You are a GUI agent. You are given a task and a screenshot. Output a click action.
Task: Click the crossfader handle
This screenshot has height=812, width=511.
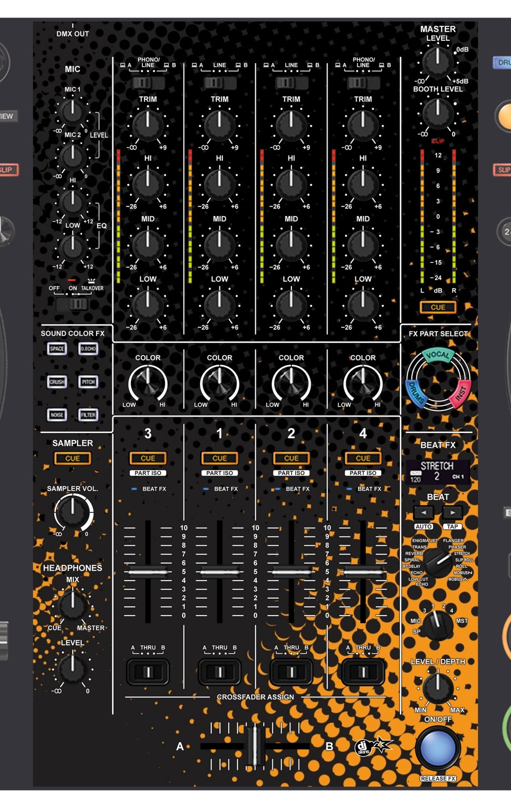[x=254, y=746]
